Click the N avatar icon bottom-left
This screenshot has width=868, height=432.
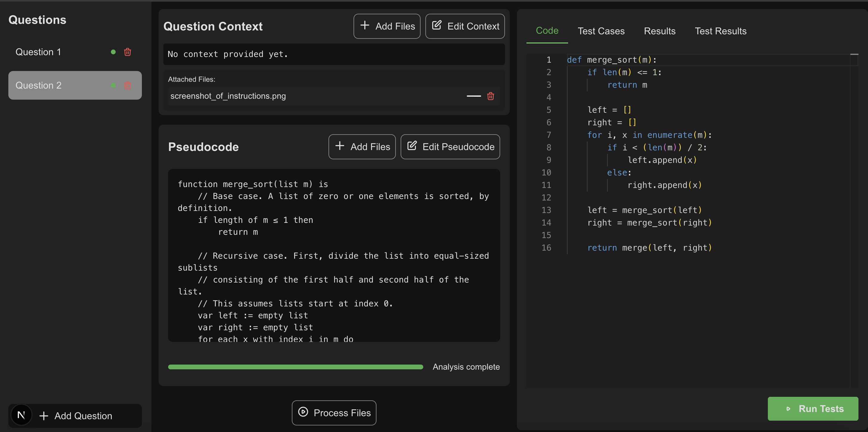coord(21,415)
